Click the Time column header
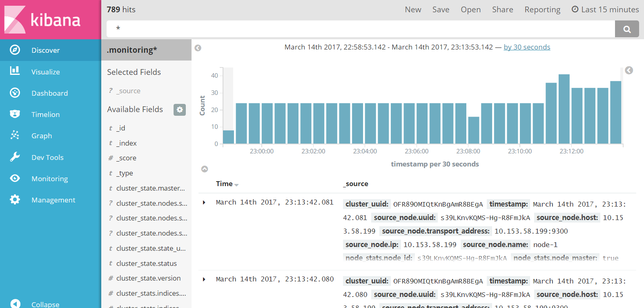Screen dimensions: 644x308 (224, 184)
